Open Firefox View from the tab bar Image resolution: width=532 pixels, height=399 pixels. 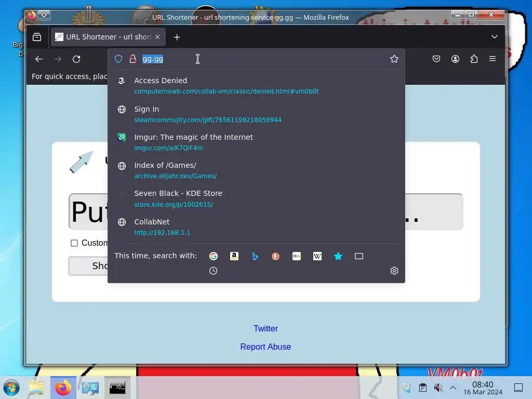[x=37, y=37]
